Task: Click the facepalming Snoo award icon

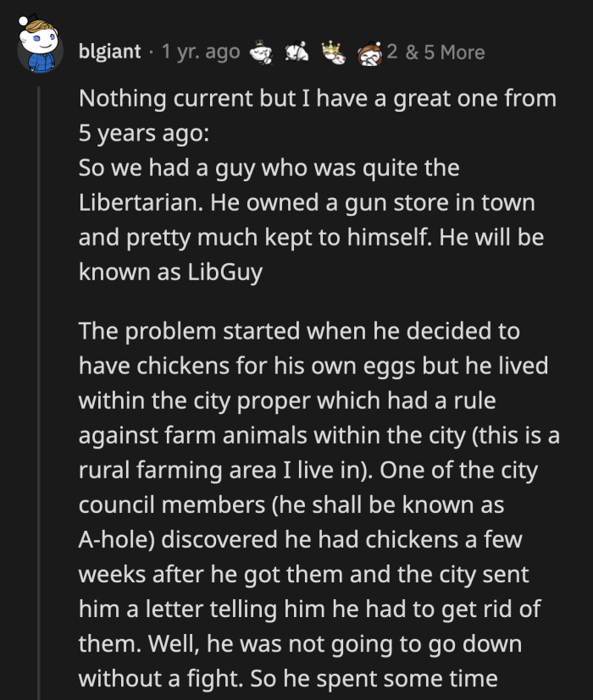Action: tap(295, 52)
